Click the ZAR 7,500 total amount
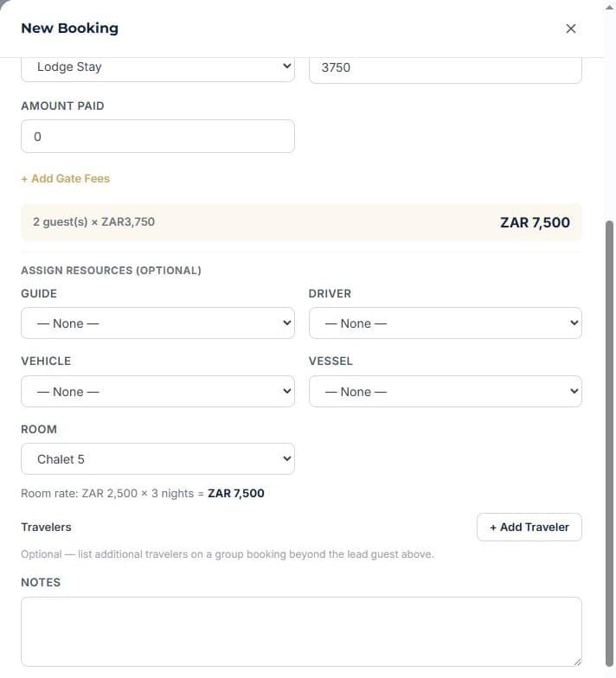 coord(535,222)
